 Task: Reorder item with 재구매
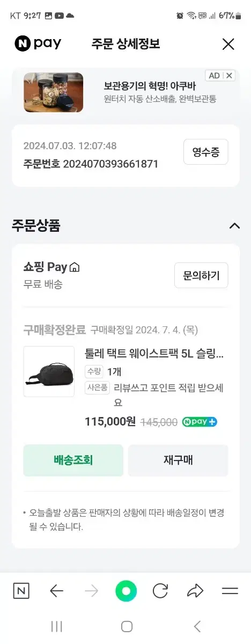coord(178,460)
